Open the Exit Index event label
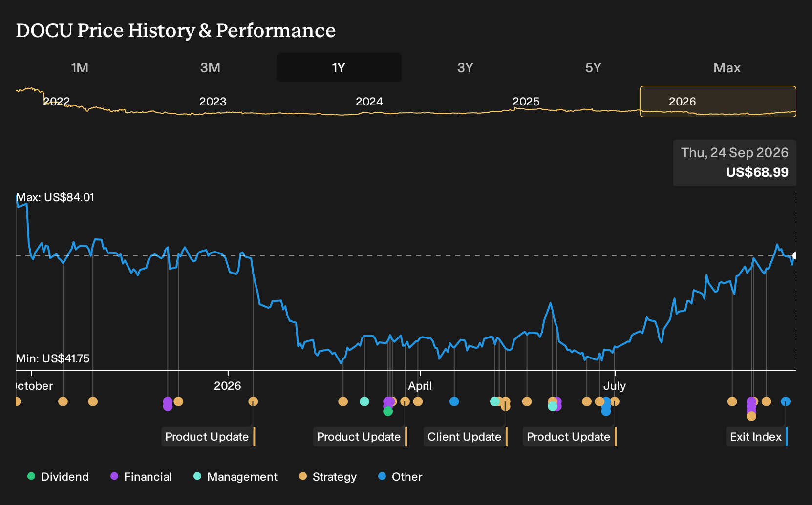812x505 pixels. (x=756, y=437)
